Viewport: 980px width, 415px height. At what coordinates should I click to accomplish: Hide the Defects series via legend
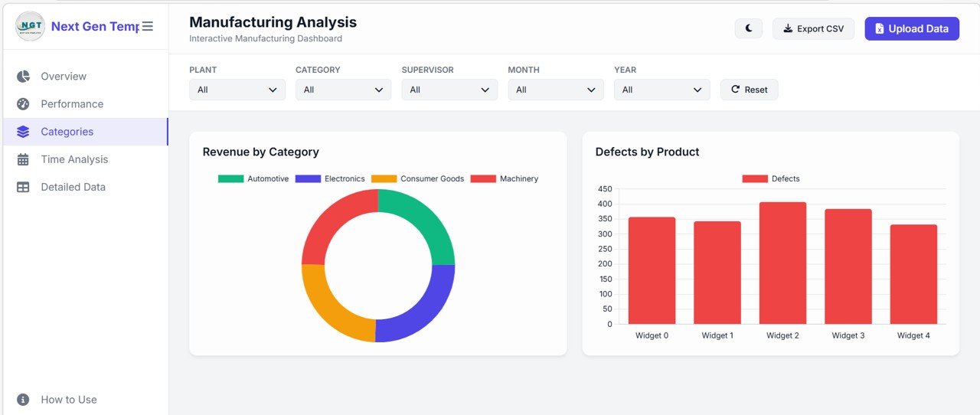[x=771, y=178]
